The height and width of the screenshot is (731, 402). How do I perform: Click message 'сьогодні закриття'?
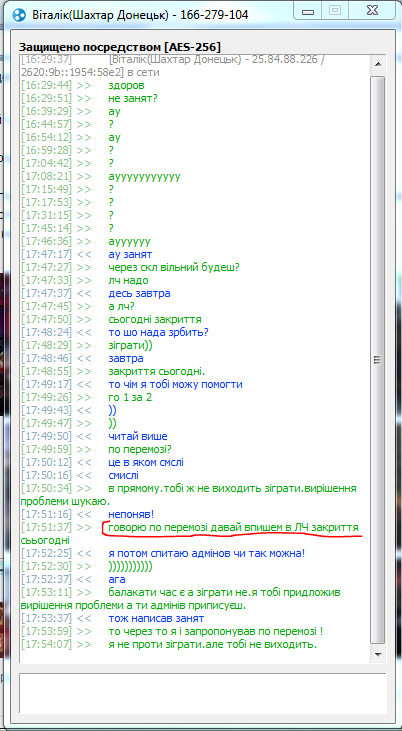(x=154, y=320)
